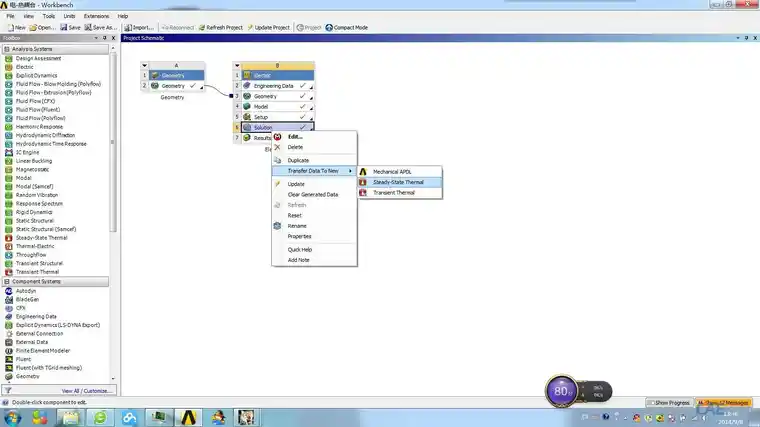Screen dimensions: 760x427
Task: Click the View All / Customize... link
Action: pyautogui.click(x=86, y=391)
